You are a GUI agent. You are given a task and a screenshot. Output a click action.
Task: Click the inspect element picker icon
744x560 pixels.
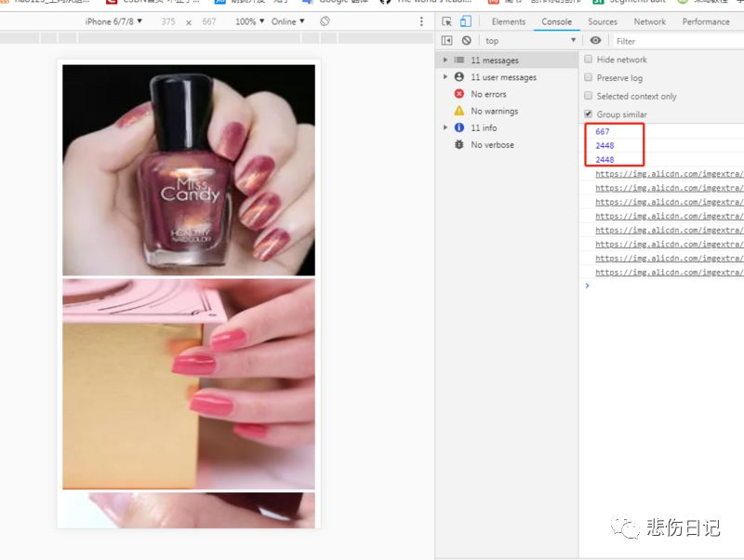point(446,21)
